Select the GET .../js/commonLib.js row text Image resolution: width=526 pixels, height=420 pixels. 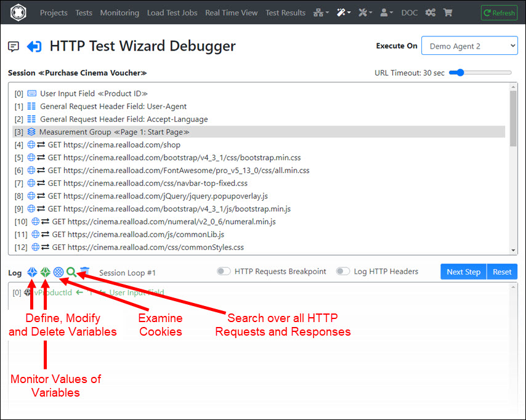tap(138, 234)
